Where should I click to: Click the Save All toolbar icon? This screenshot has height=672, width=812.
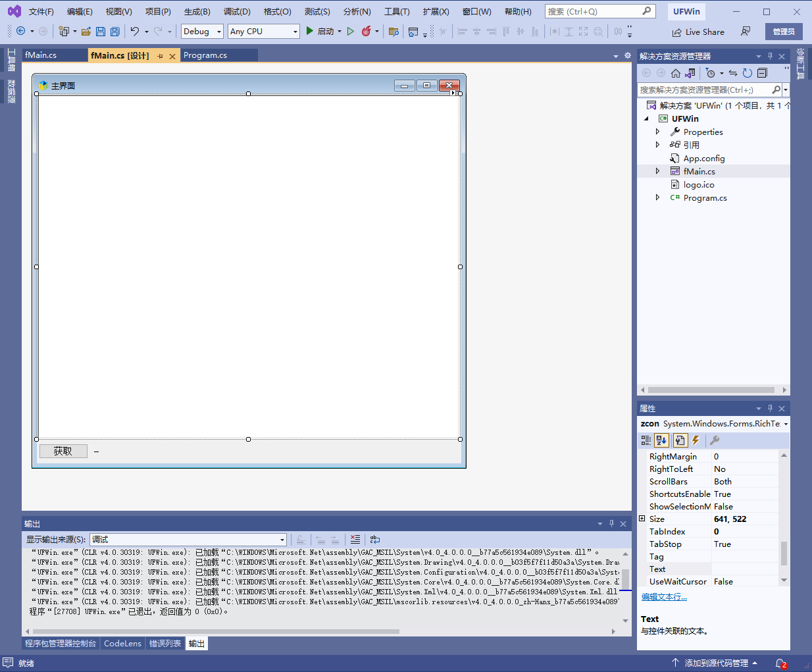[115, 31]
